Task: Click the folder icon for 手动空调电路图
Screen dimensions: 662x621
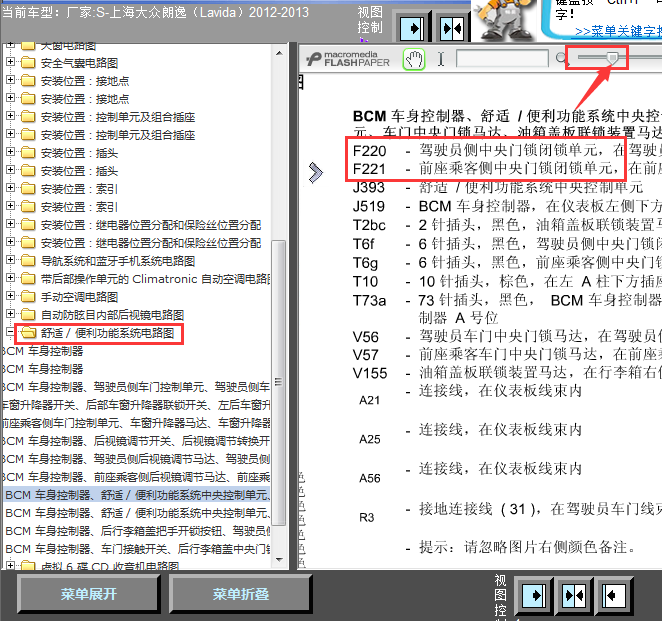Action: click(x=28, y=297)
